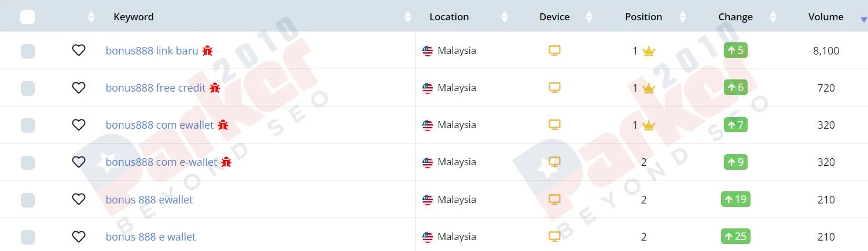The width and height of the screenshot is (868, 251).
Task: Click the Location column header
Action: tap(449, 17)
